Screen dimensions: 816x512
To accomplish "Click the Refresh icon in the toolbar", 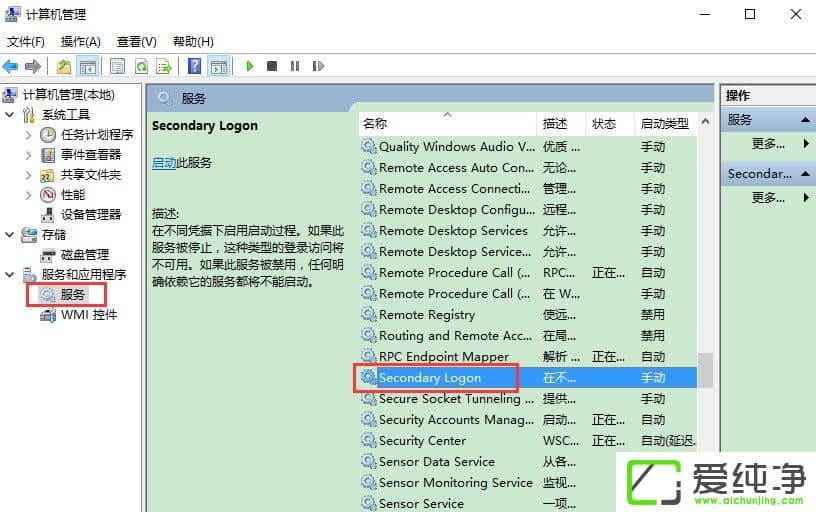I will 141,67.
